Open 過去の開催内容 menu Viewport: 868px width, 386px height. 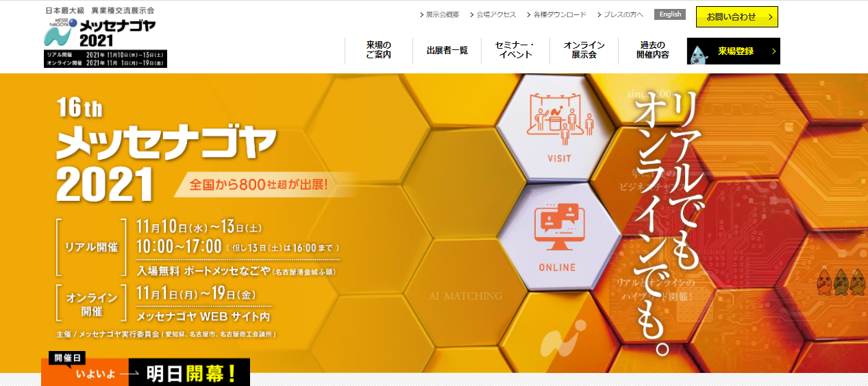point(652,50)
